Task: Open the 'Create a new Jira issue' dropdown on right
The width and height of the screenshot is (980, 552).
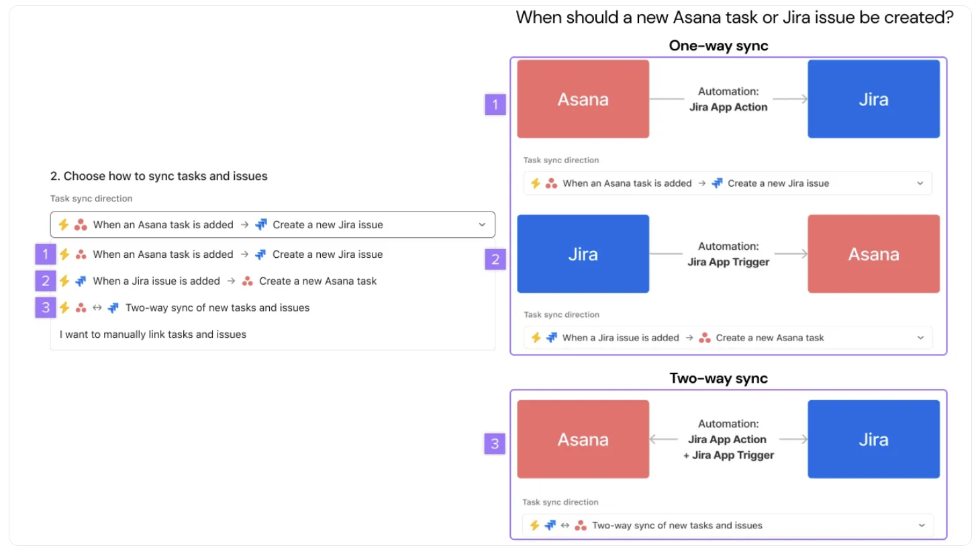Action: [x=920, y=183]
